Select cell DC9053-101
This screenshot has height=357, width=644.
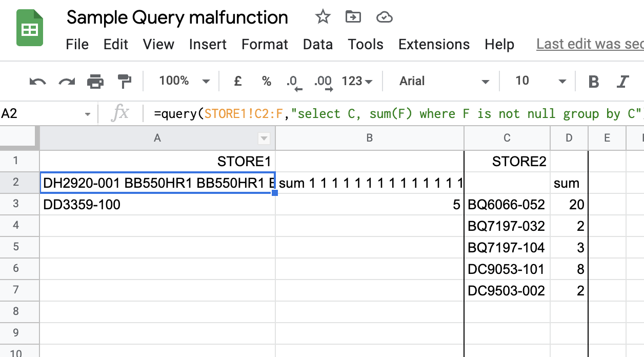[x=507, y=269]
